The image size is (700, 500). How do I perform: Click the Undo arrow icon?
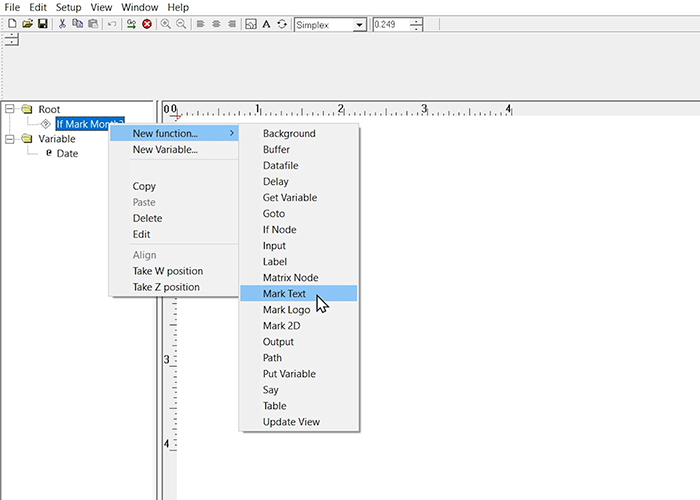point(112,24)
